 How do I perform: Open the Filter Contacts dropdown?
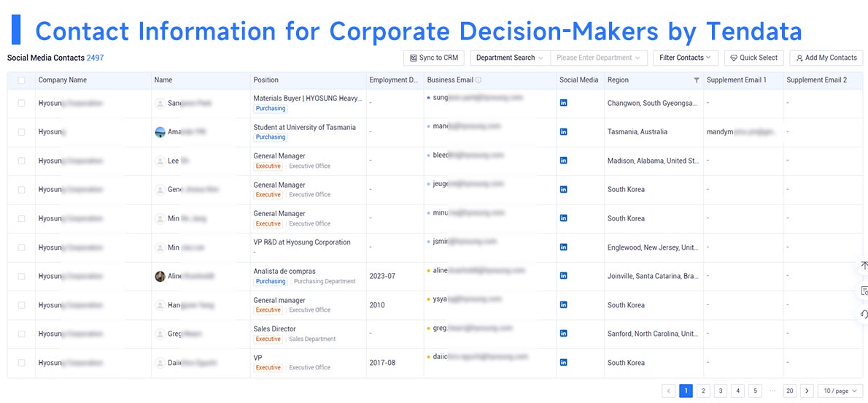pos(686,58)
